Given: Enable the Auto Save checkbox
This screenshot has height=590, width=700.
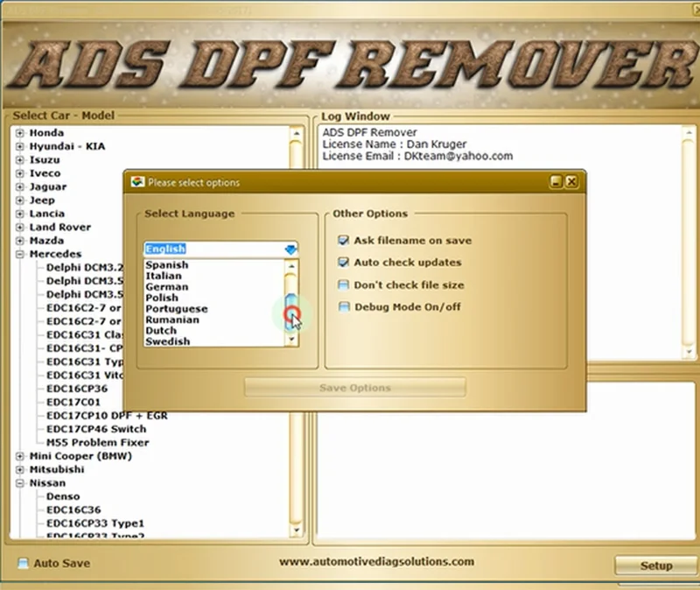Looking at the screenshot, I should pyautogui.click(x=23, y=563).
